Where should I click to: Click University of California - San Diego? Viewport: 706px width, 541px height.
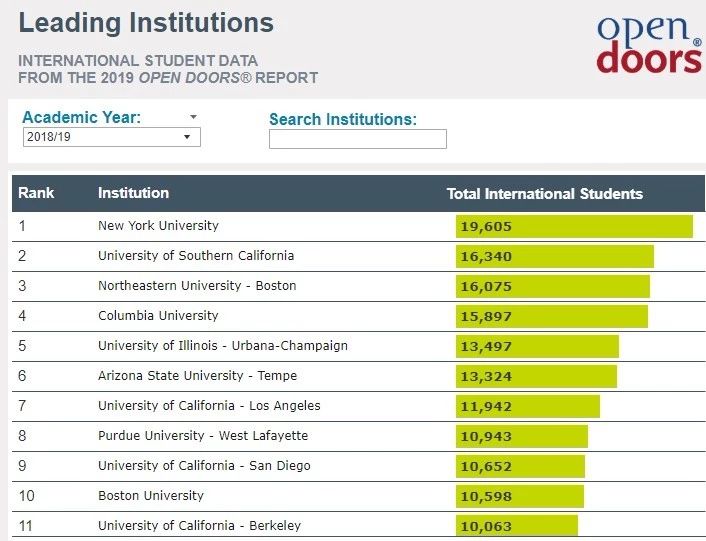(x=204, y=466)
